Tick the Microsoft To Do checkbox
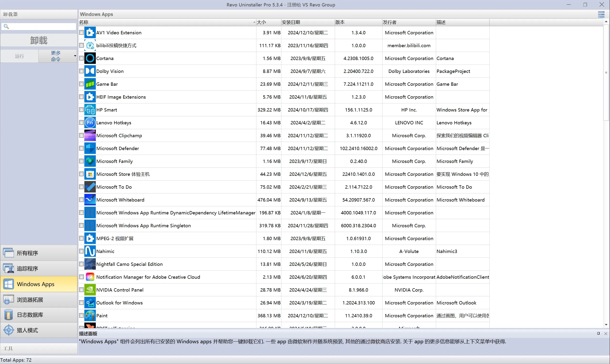This screenshot has width=610, height=364. (81, 187)
